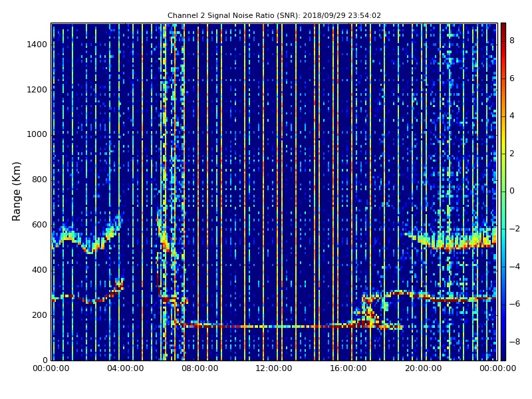
Task: Click the 600 range tick label
Action: tap(39, 225)
